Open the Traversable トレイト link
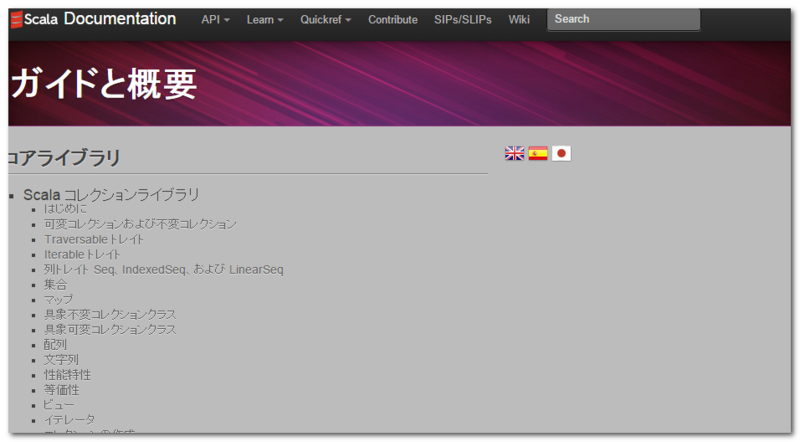The width and height of the screenshot is (800, 442). coord(94,239)
